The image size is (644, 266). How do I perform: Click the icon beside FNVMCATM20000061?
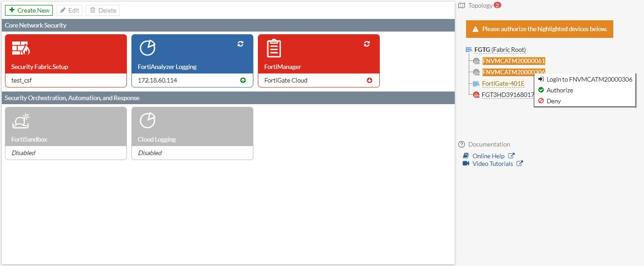point(476,61)
